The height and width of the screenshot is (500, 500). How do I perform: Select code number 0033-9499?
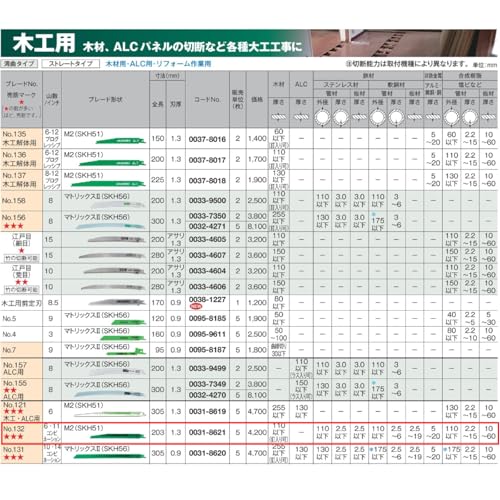[207, 368]
